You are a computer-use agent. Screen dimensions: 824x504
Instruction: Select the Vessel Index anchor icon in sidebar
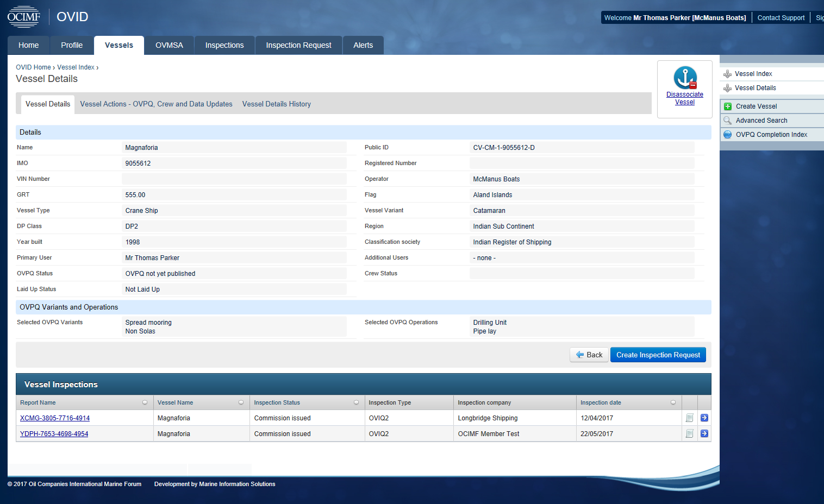click(728, 73)
